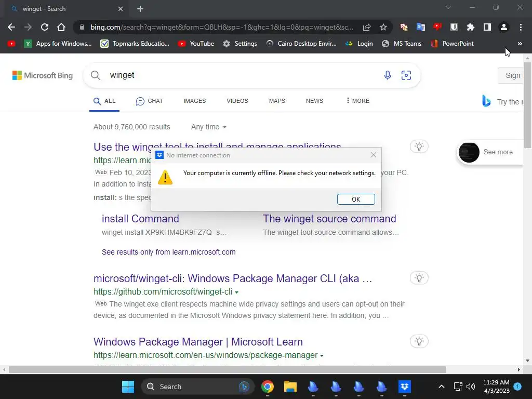Viewport: 532px width, 399px height.
Task: Open the Extensions puzzle piece menu
Action: pyautogui.click(x=471, y=27)
